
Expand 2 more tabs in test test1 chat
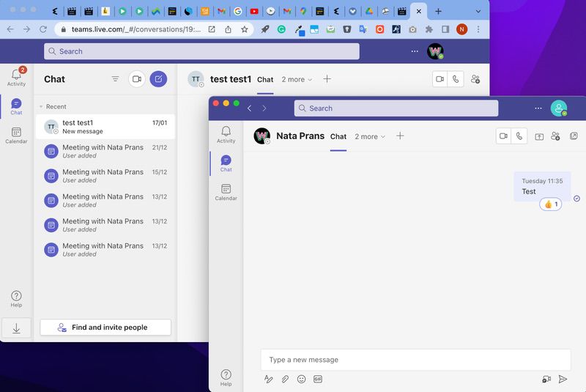point(297,79)
